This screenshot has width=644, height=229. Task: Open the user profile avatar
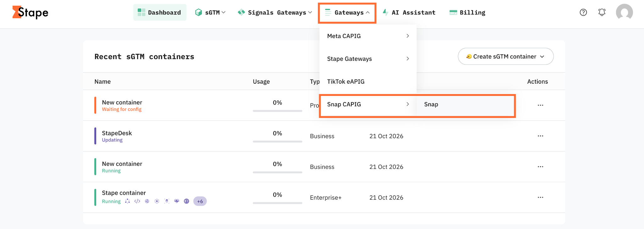(624, 12)
